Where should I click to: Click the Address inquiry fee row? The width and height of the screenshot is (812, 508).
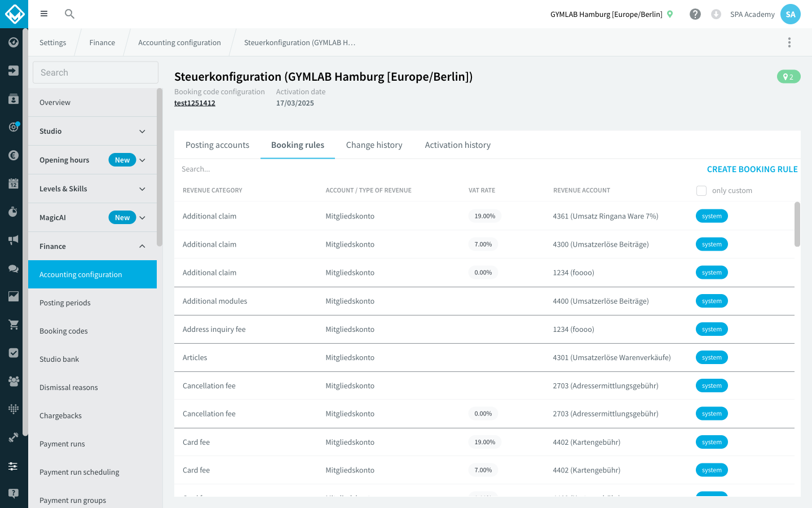(x=484, y=329)
